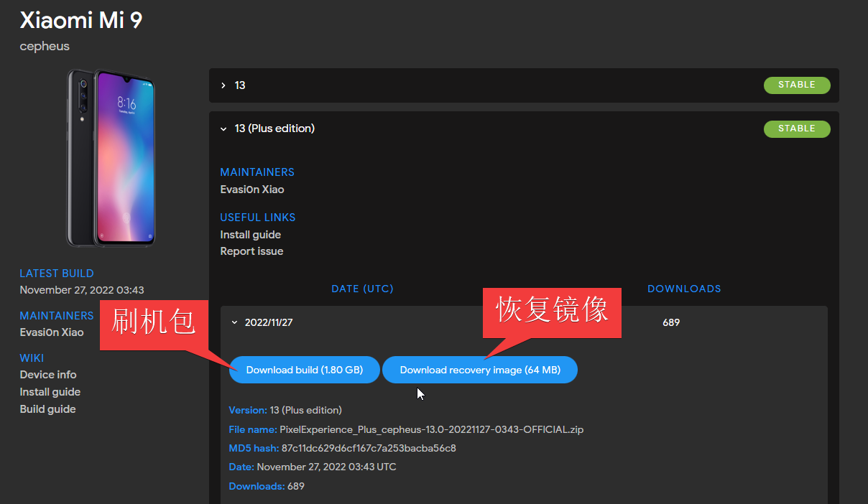This screenshot has width=868, height=504.
Task: Click the Xiaomi Mi 9 page title
Action: click(80, 21)
